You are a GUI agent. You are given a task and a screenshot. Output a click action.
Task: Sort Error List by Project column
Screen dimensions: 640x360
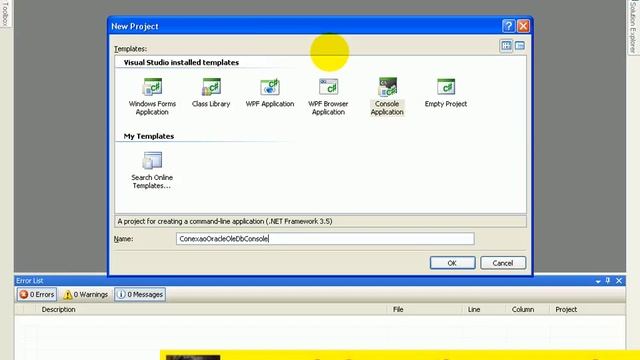[587, 309]
